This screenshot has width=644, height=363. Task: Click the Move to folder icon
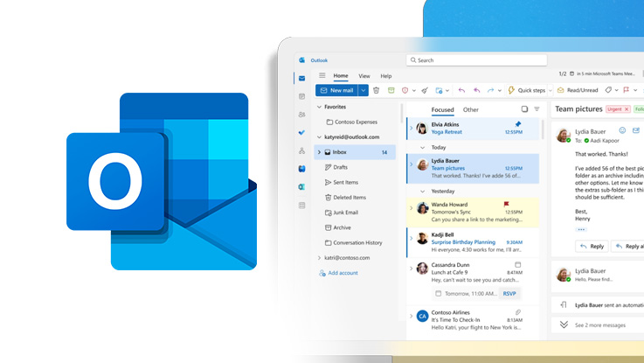(x=439, y=90)
